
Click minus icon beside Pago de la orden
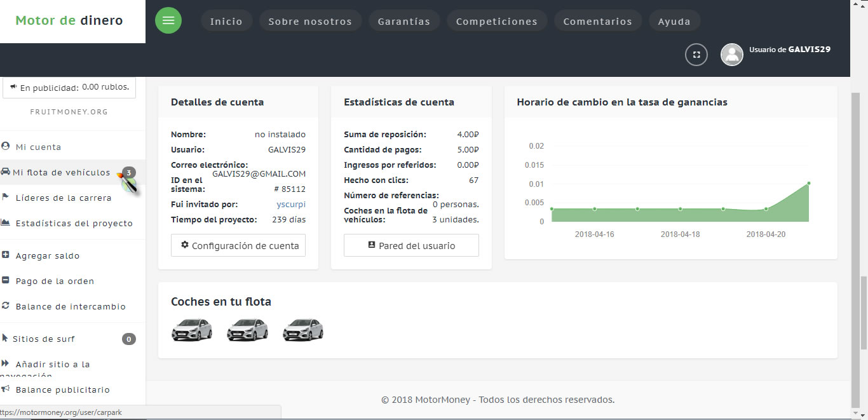6,280
